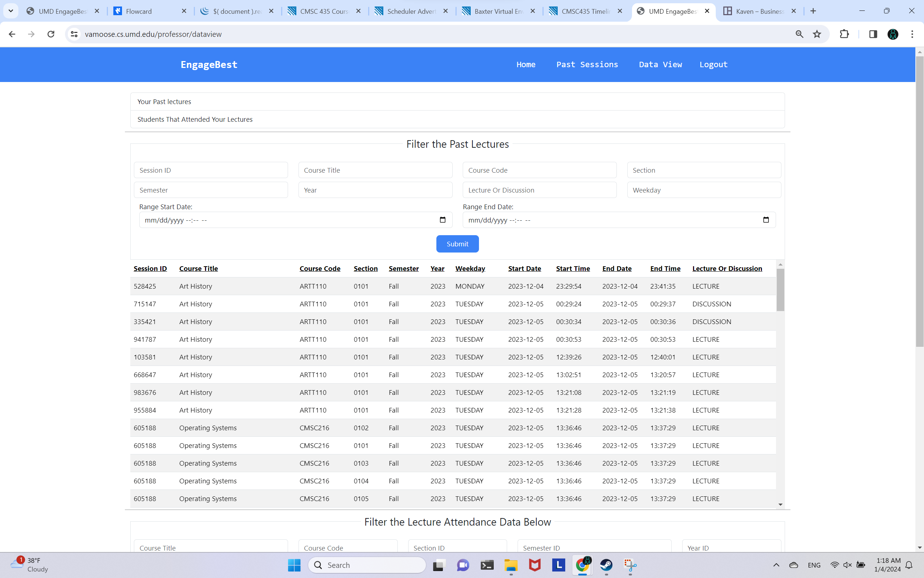Open the $( document ).ready tab

(x=237, y=11)
